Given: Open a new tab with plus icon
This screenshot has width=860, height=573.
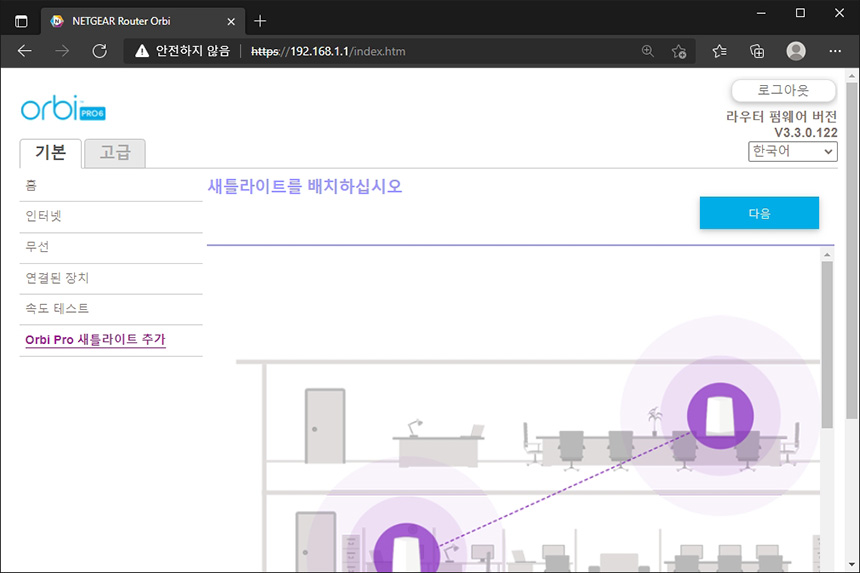Looking at the screenshot, I should tap(260, 21).
